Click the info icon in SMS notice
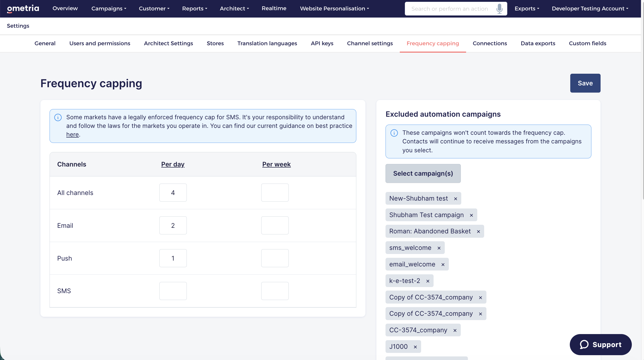This screenshot has height=360, width=644. 58,117
